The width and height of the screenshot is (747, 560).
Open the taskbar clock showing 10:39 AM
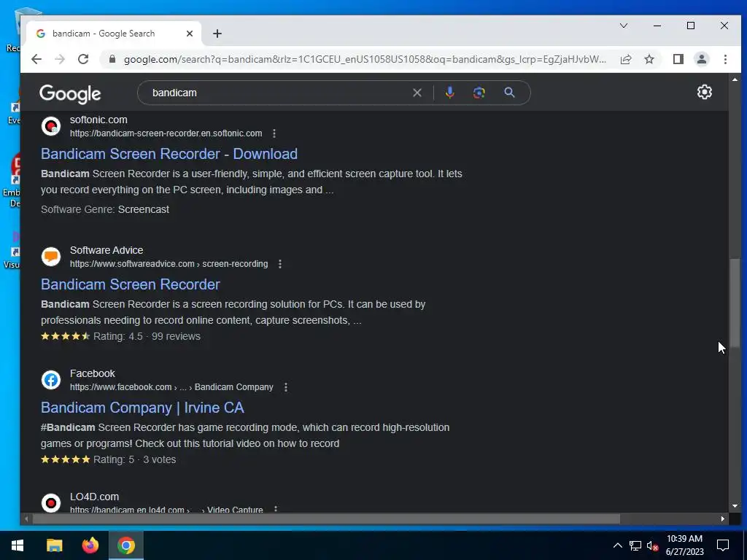point(684,545)
